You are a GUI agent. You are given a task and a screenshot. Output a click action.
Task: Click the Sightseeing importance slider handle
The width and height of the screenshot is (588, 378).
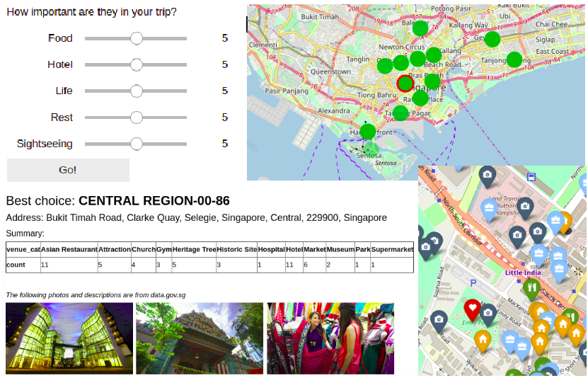click(137, 144)
